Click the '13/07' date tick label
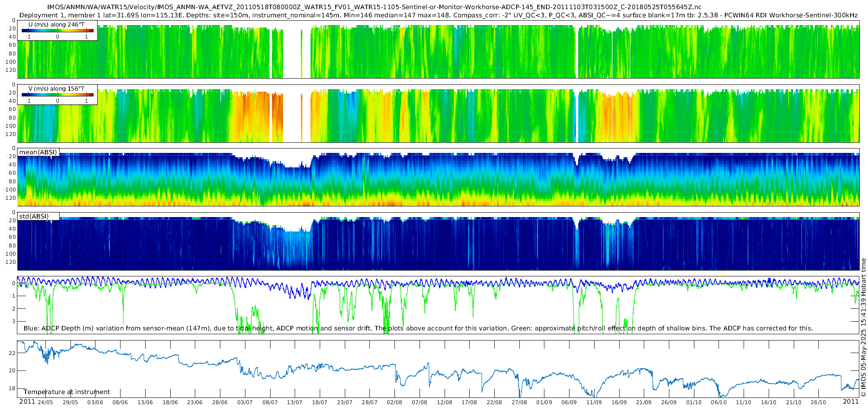Screen dimensions: 868x410 [x=295, y=402]
